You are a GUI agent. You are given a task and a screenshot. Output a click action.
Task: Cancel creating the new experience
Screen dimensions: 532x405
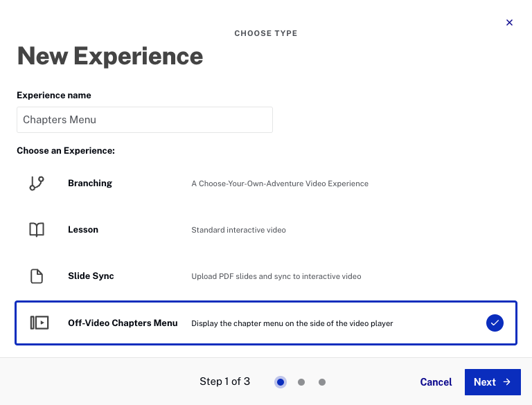point(436,382)
